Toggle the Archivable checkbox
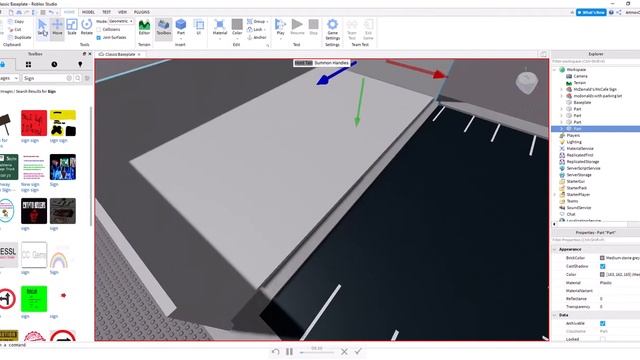This screenshot has width=640, height=360. (602, 323)
